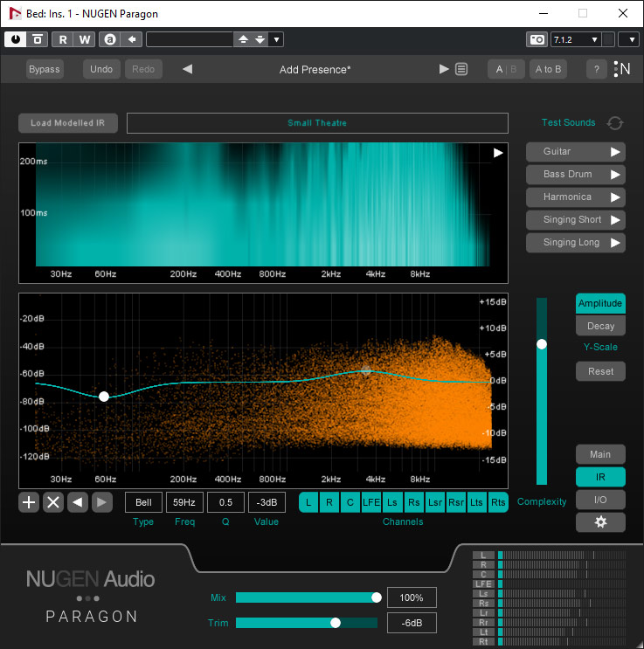Click the Load Modelled IR button
This screenshot has height=649, width=644.
tap(67, 123)
